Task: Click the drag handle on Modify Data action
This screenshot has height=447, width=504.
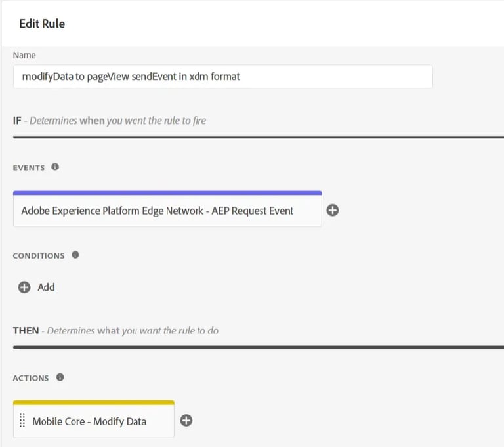Action: pos(22,421)
